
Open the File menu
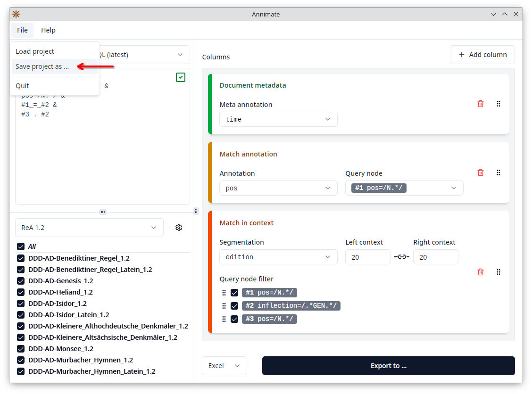[x=22, y=30]
